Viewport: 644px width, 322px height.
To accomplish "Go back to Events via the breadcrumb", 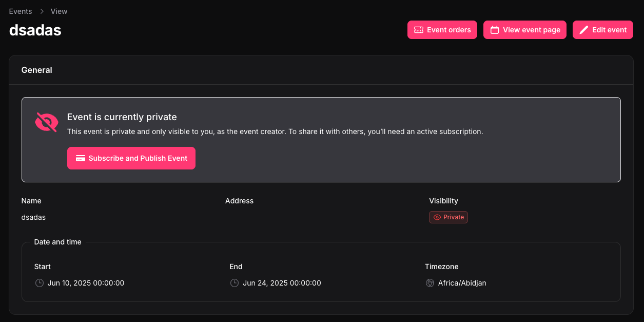I will tap(21, 11).
